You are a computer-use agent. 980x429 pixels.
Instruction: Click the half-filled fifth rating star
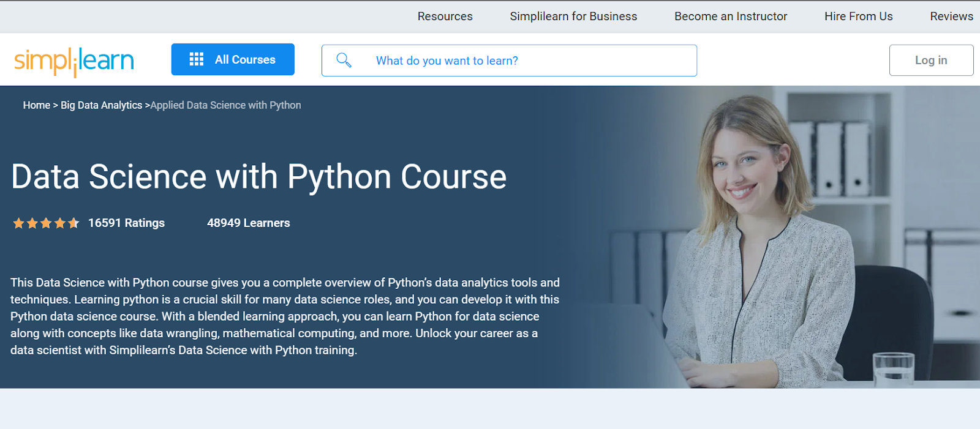73,223
